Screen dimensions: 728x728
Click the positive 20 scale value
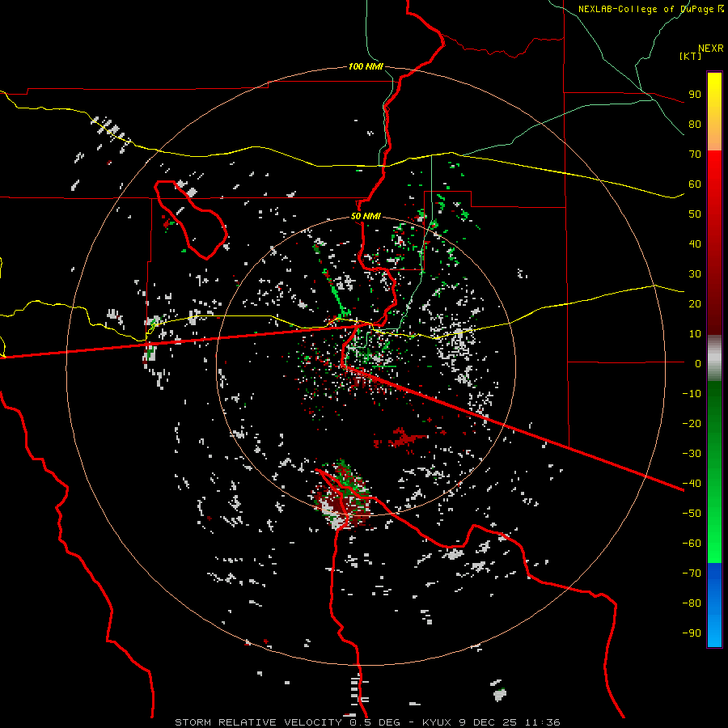(x=695, y=303)
